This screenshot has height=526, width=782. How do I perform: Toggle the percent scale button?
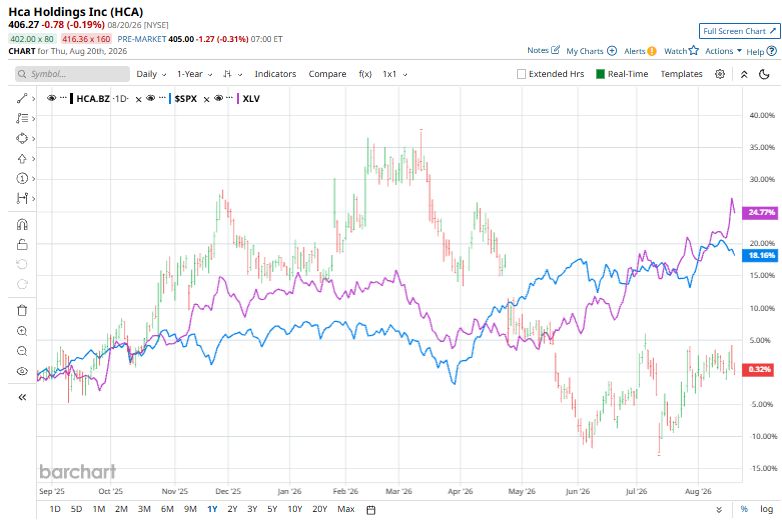[x=744, y=509]
